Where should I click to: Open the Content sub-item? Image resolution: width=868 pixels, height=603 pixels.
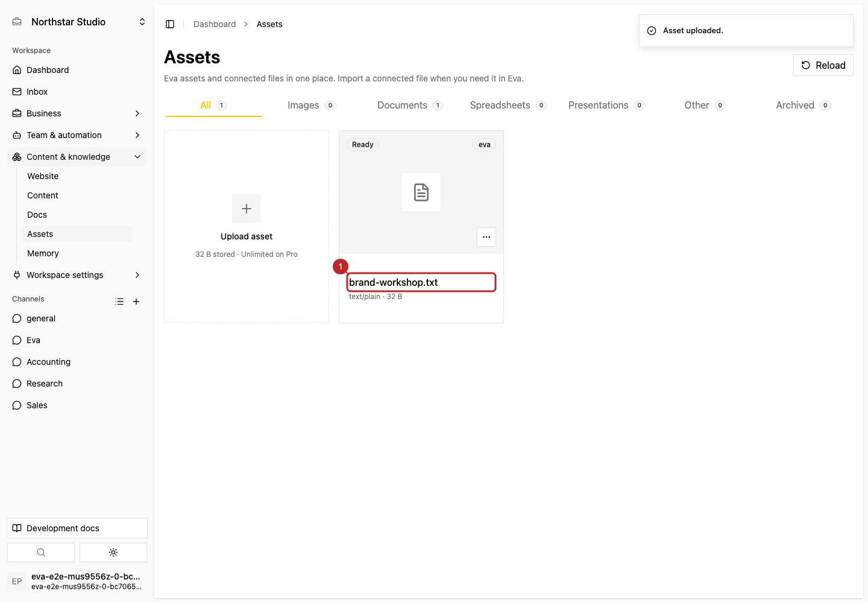77,195
